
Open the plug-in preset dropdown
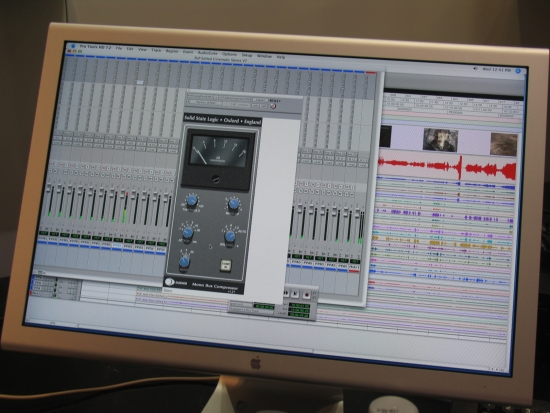point(206,102)
